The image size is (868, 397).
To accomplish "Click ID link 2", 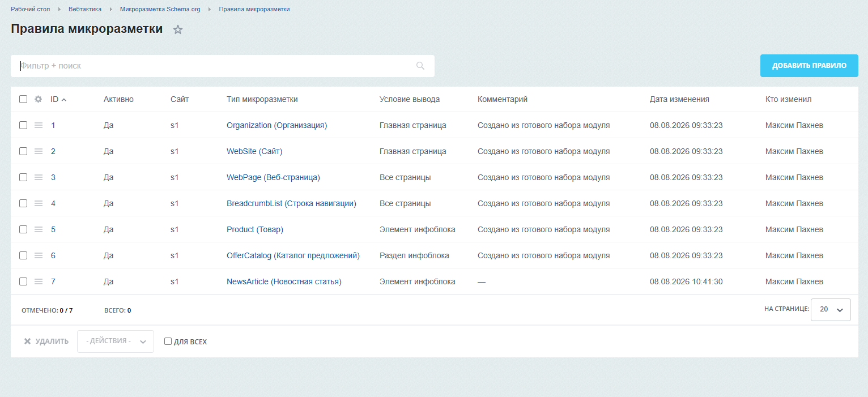I will tap(53, 151).
